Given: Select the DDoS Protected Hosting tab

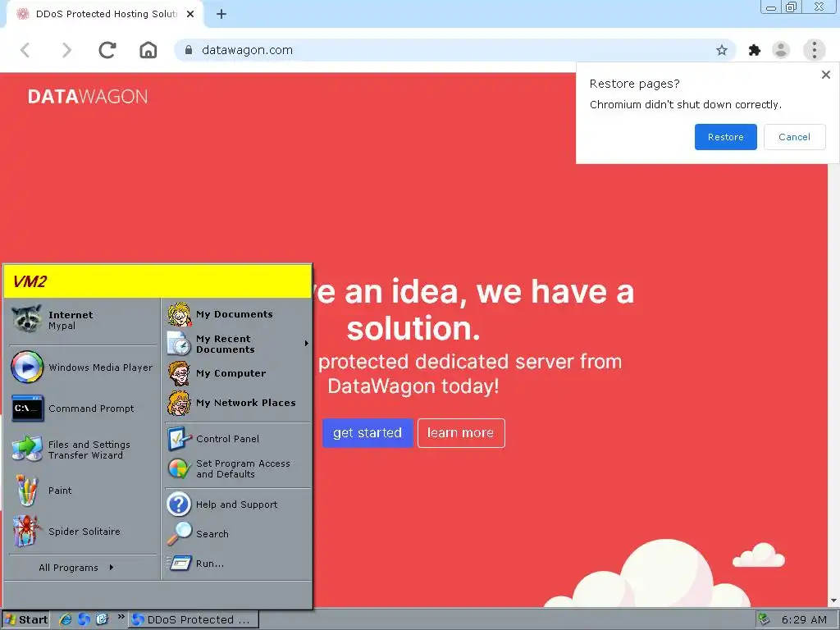Looking at the screenshot, I should (104, 15).
